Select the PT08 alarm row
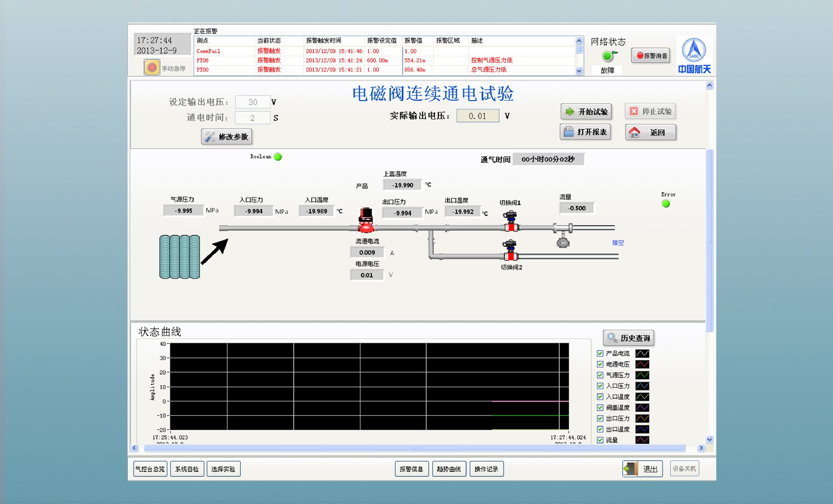The height and width of the screenshot is (504, 833). pyautogui.click(x=385, y=60)
